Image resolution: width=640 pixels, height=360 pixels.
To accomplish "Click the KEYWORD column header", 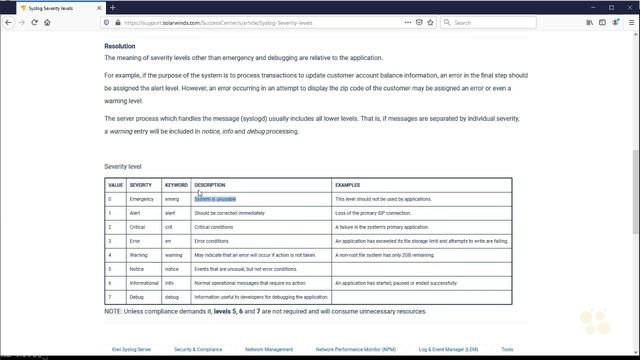I will coord(176,185).
